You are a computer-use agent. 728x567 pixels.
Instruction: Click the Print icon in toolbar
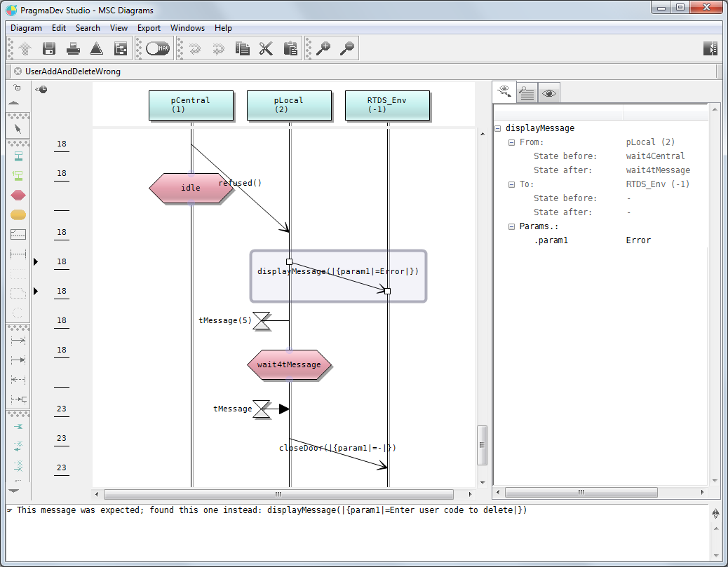[x=73, y=48]
